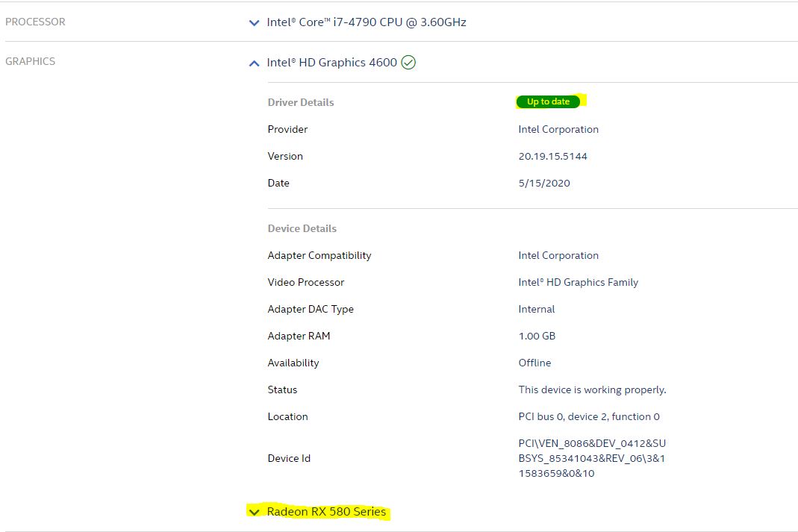Select the GRAPHICS section label

pos(30,61)
